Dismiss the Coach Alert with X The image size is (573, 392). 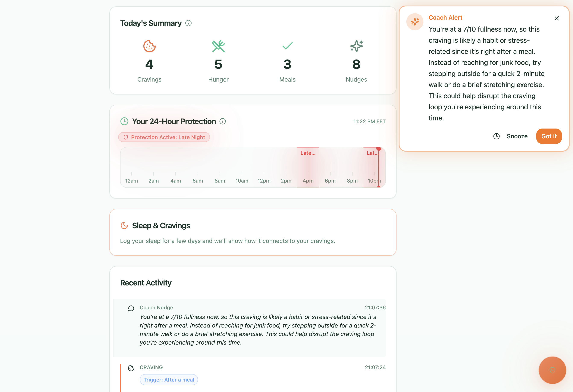pos(557,19)
